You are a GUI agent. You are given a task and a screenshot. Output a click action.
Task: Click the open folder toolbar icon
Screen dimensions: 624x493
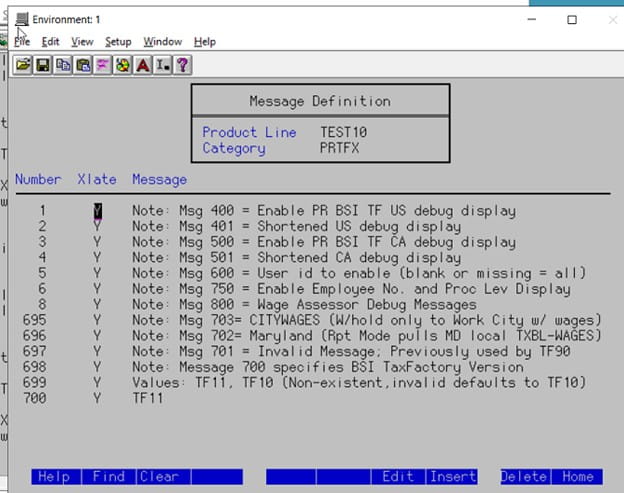[24, 65]
